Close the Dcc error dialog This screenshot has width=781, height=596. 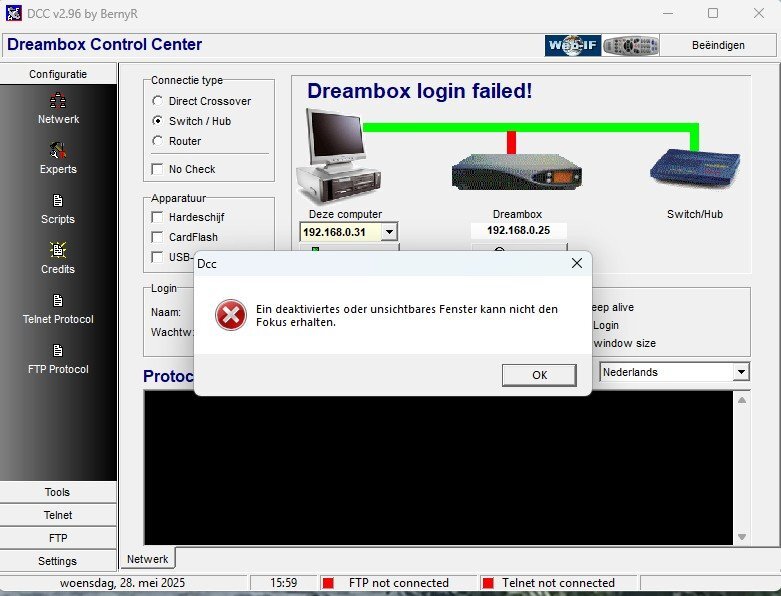click(577, 263)
